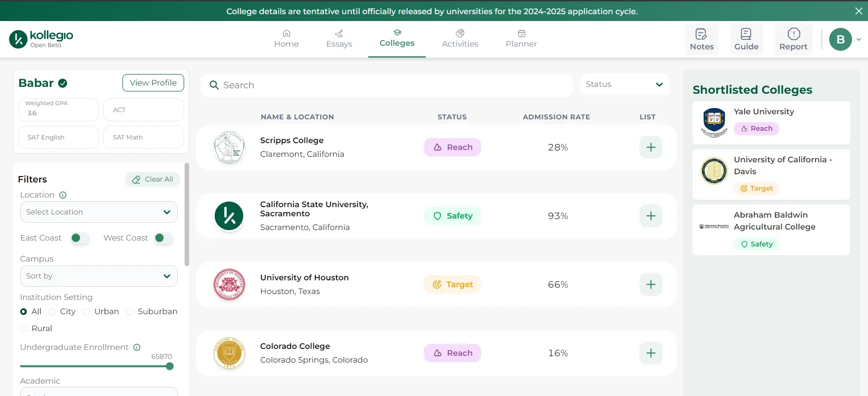868x396 pixels.
Task: Toggle the West Coast switch
Action: 164,238
